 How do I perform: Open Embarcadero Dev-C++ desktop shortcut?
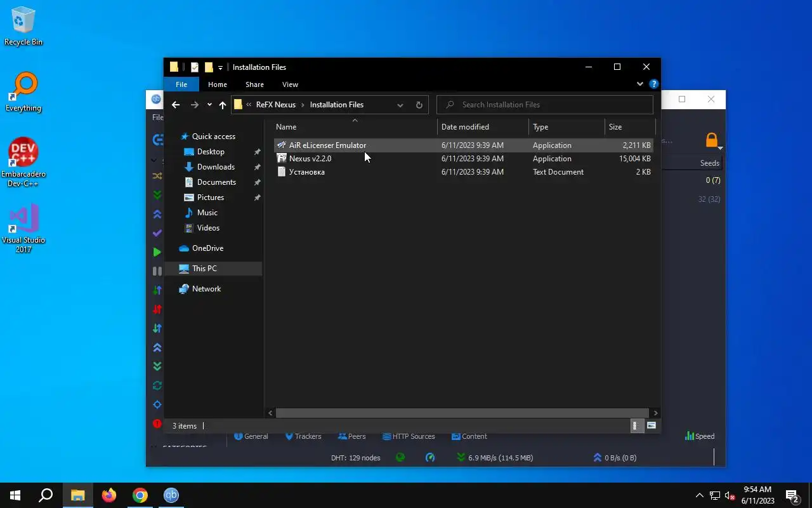tap(23, 163)
